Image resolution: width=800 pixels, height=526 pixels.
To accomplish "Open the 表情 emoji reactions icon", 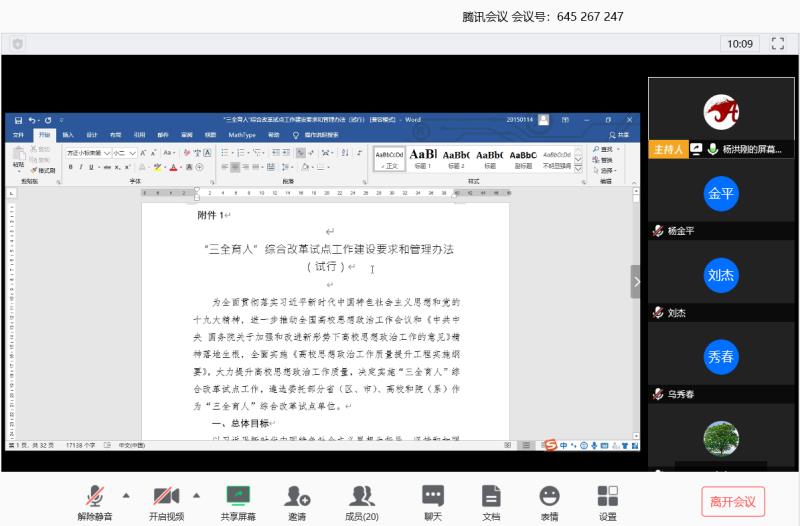I will coord(549,496).
